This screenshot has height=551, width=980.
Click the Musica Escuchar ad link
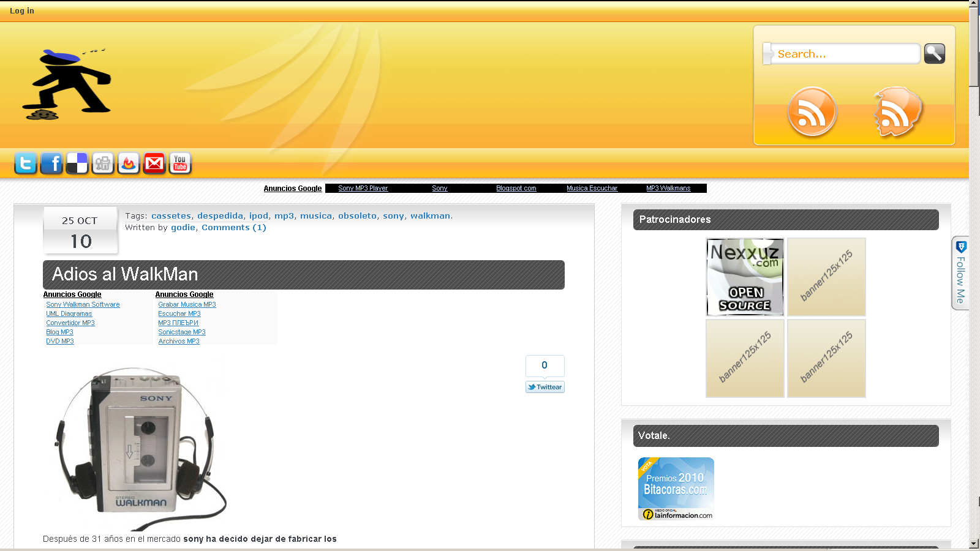click(x=592, y=189)
